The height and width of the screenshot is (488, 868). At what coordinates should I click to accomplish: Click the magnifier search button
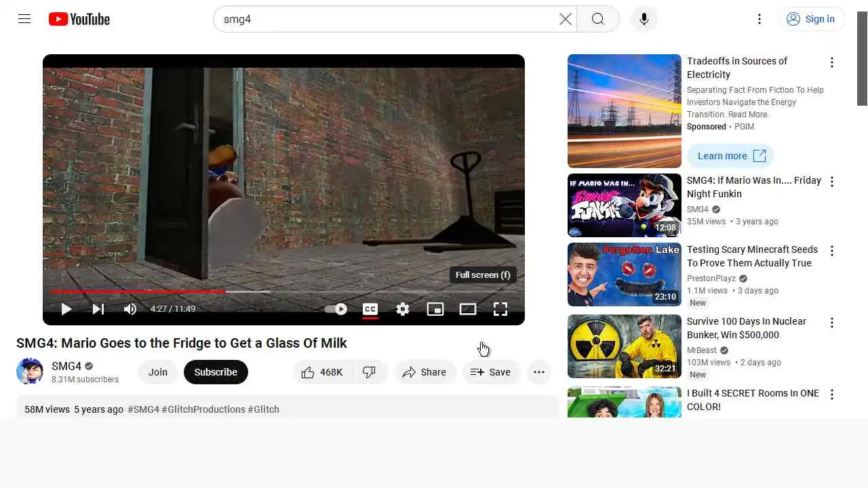point(598,19)
